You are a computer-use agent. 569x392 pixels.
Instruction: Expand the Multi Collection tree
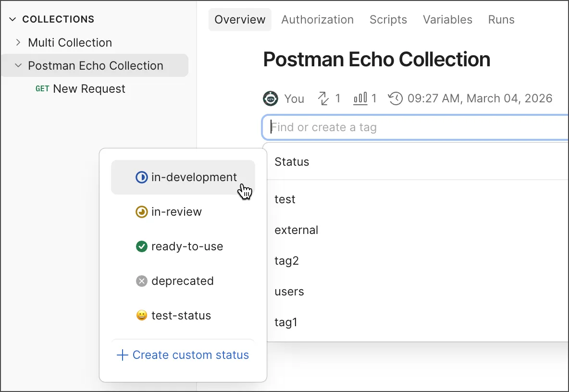click(x=18, y=42)
